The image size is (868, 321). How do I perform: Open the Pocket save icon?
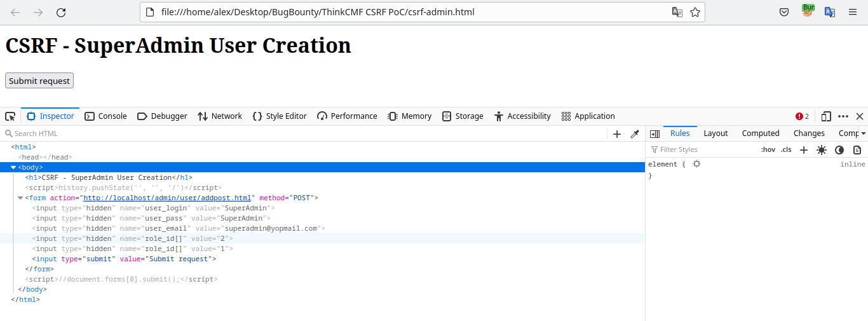pyautogui.click(x=785, y=12)
